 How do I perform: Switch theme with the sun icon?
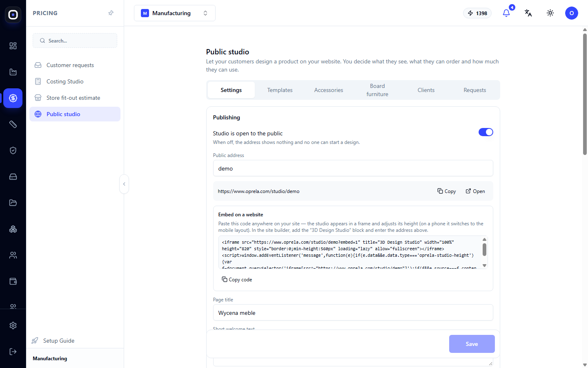(550, 13)
